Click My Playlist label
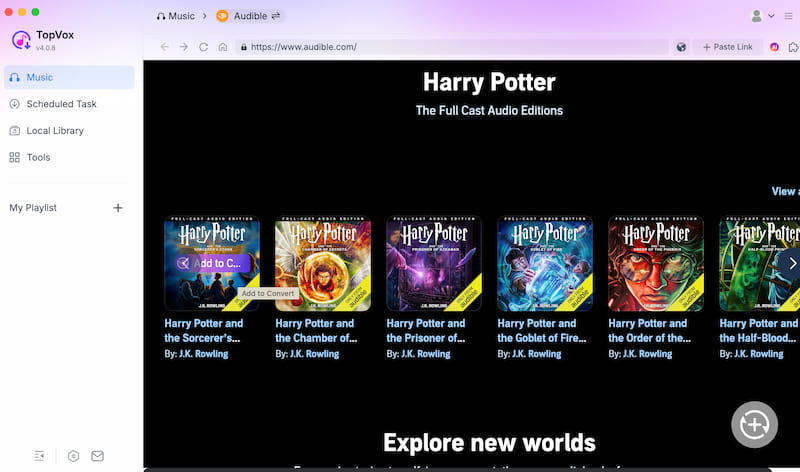The width and height of the screenshot is (800, 472). [x=33, y=208]
